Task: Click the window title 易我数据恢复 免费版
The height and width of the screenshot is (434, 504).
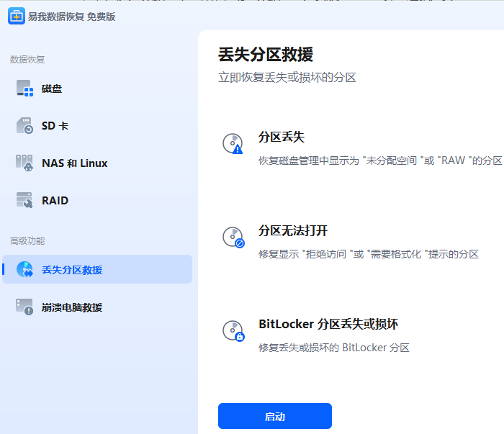Action: point(72,17)
